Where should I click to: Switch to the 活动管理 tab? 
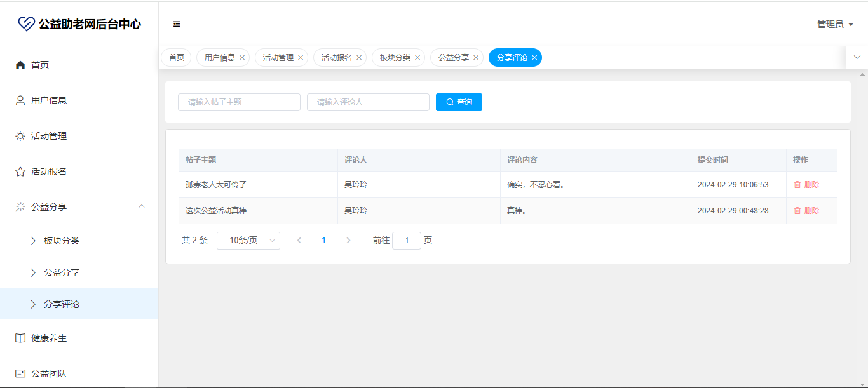tap(278, 57)
